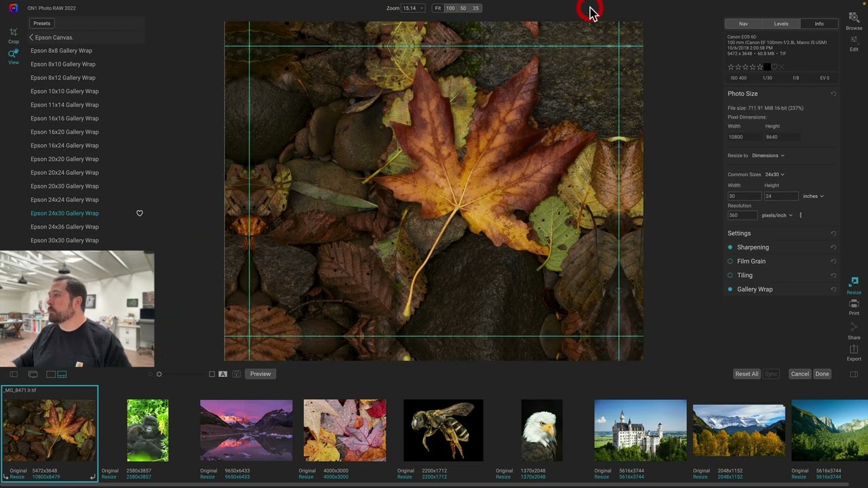Set zoom to 100
This screenshot has width=868, height=488.
[450, 8]
